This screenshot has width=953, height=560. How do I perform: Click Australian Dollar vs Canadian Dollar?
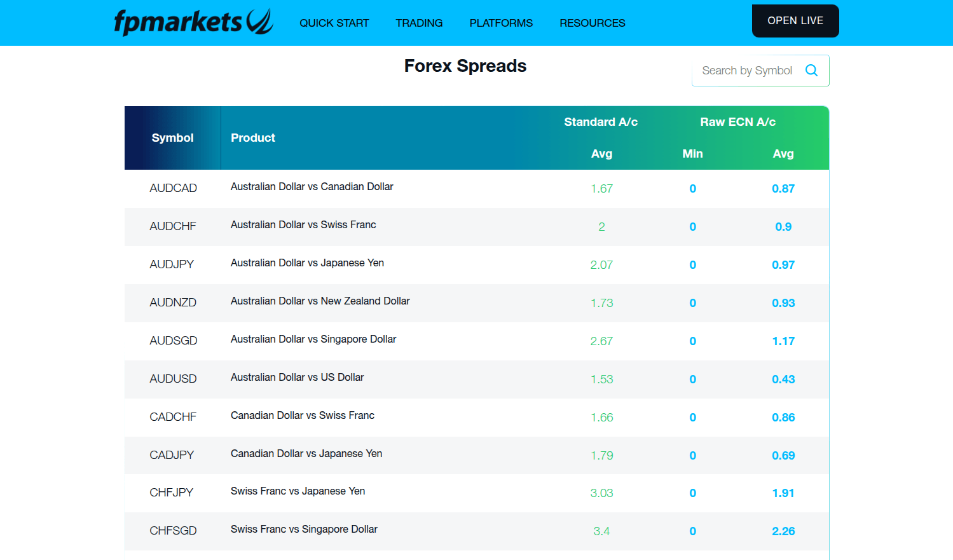coord(312,186)
